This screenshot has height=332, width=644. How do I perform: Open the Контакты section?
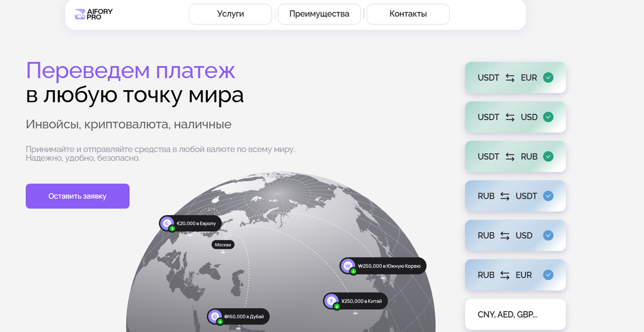(x=407, y=14)
